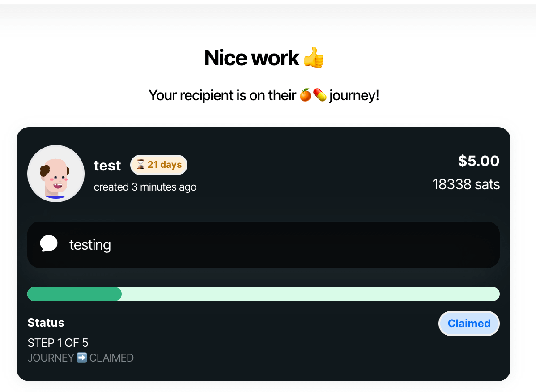Click the orange fruit emoji
The width and height of the screenshot is (536, 392).
(x=305, y=95)
